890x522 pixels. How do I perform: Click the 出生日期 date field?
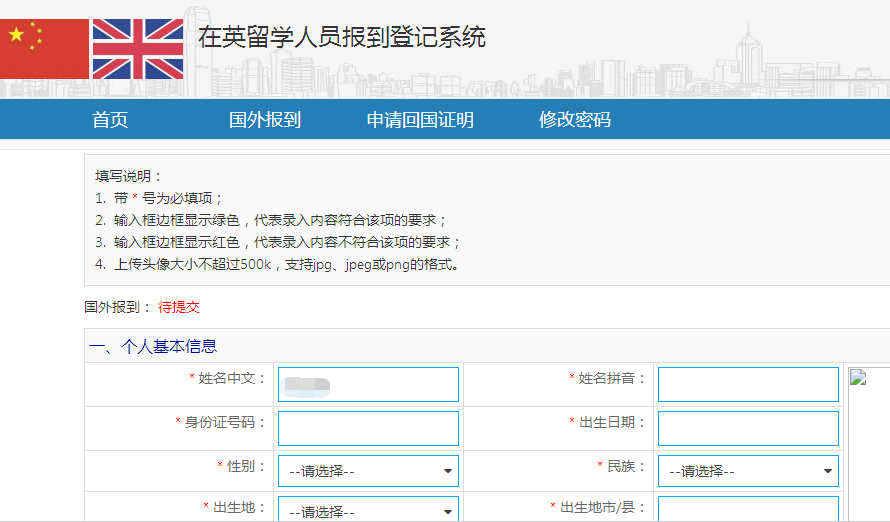click(x=748, y=428)
